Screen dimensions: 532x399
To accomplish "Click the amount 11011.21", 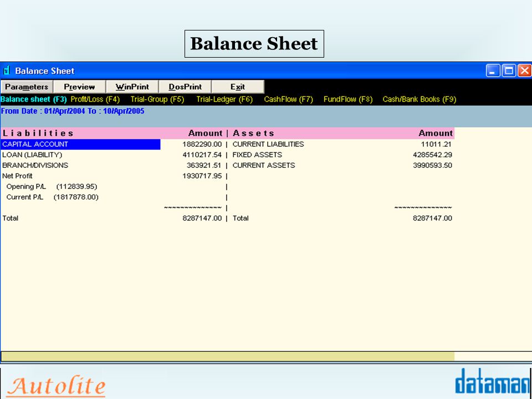I will (x=436, y=144).
